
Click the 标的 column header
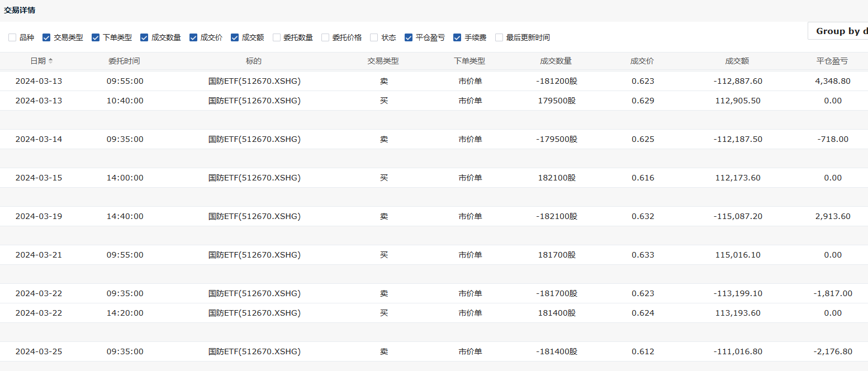click(x=254, y=61)
